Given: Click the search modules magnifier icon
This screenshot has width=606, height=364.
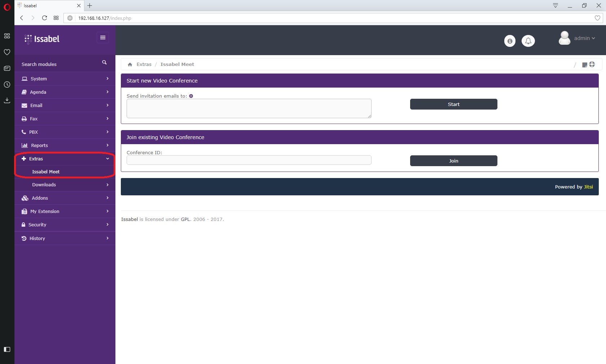Looking at the screenshot, I should (x=104, y=63).
